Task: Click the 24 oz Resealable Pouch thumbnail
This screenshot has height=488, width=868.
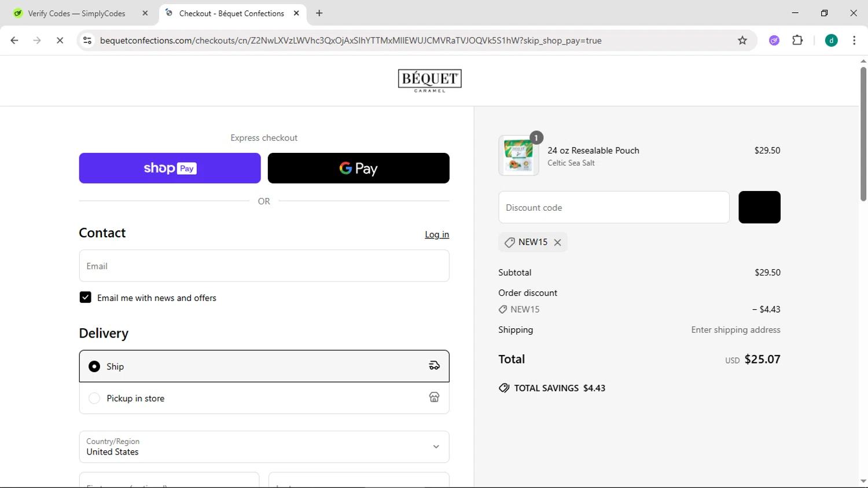Action: (x=518, y=155)
